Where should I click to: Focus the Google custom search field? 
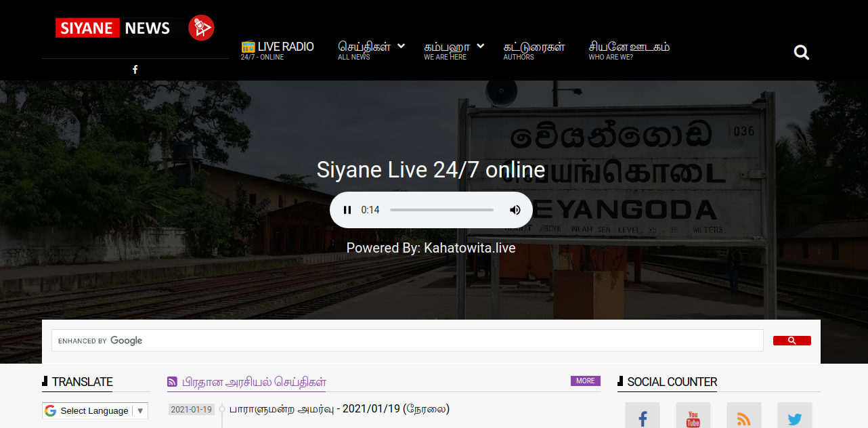coord(408,341)
